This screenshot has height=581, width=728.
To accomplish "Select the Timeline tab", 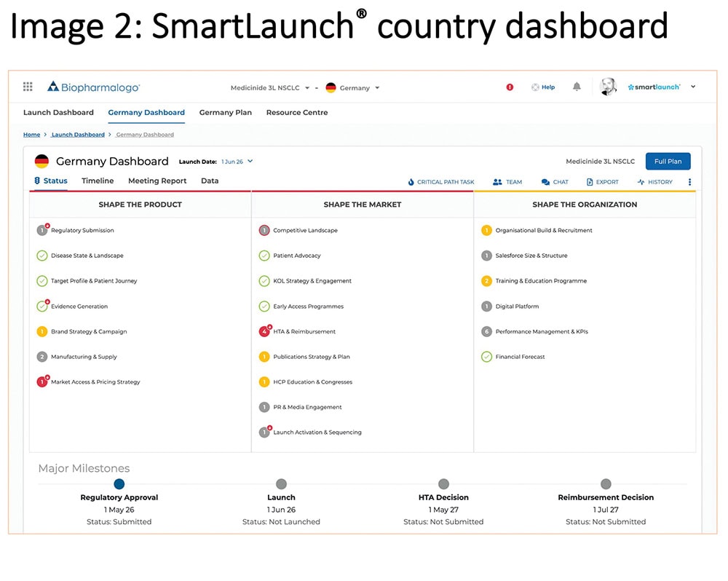I will [98, 181].
